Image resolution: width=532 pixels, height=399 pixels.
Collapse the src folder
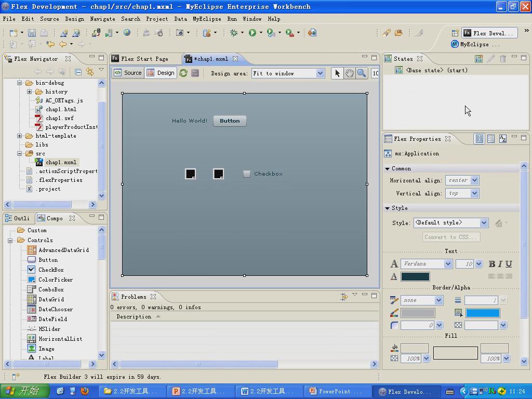(x=19, y=153)
